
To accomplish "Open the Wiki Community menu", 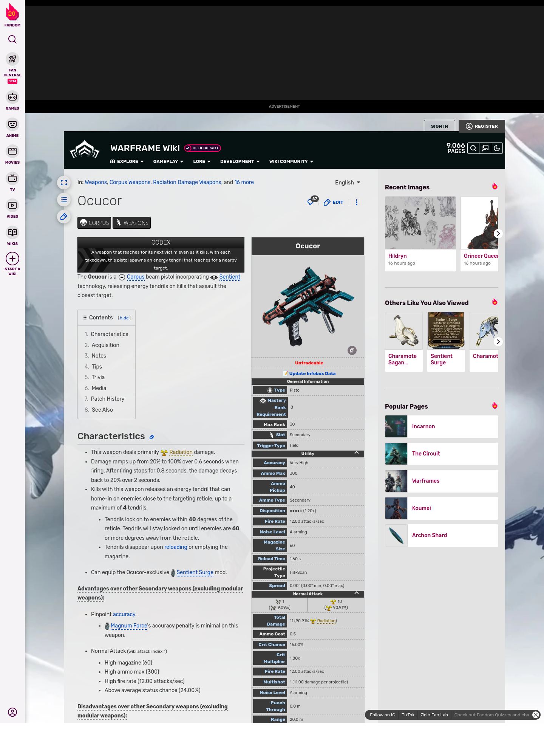I will click(291, 161).
